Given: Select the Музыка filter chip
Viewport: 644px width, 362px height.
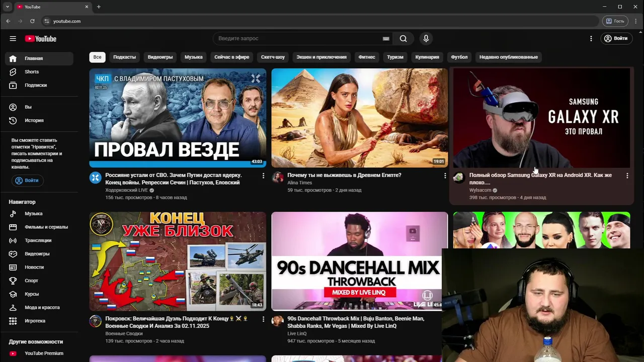Looking at the screenshot, I should tap(193, 57).
